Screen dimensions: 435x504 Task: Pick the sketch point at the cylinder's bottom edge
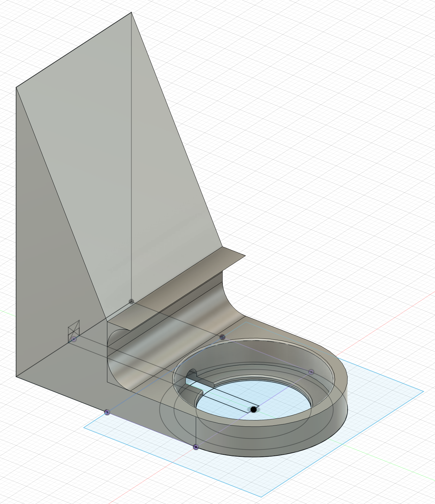pyautogui.click(x=196, y=447)
